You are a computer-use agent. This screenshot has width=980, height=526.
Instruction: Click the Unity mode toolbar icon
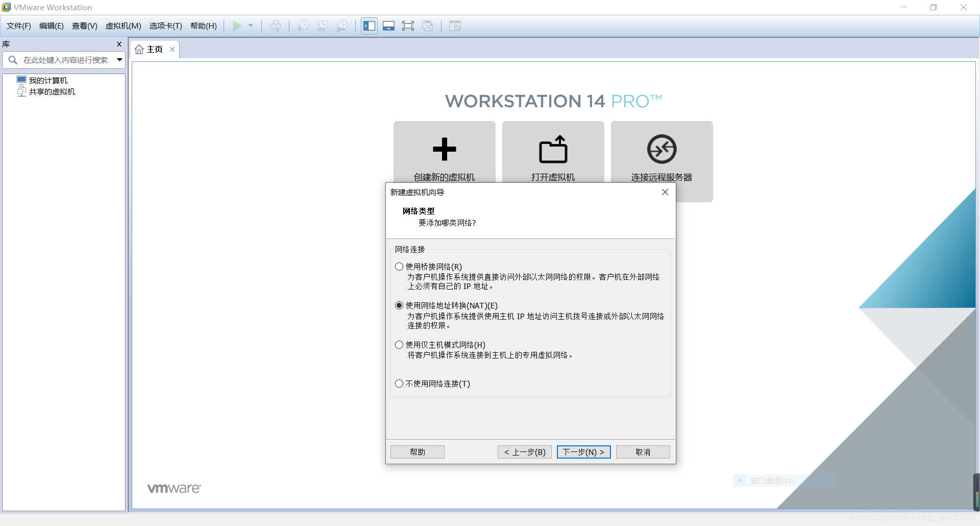coord(428,26)
